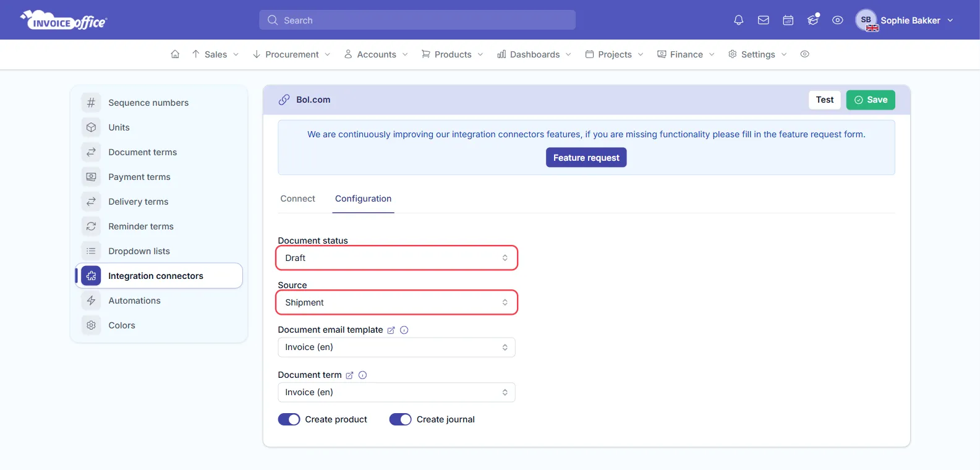The height and width of the screenshot is (470, 980).
Task: Go to home via house icon
Action: (x=175, y=54)
